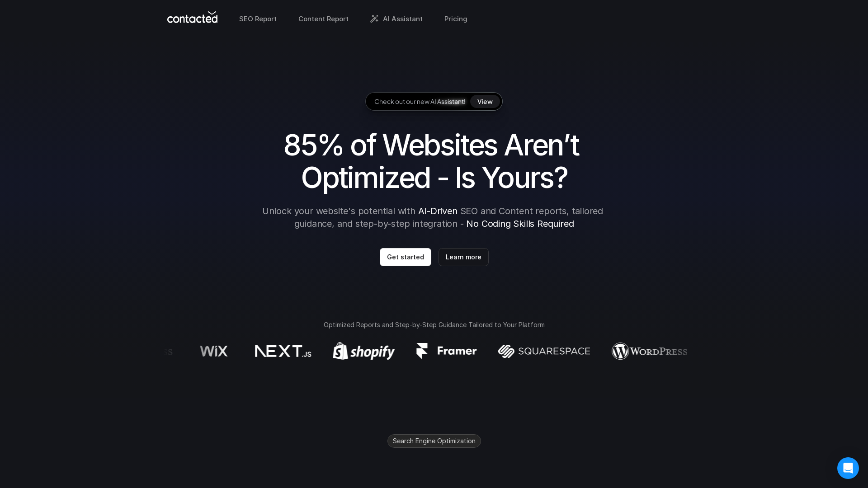Click the AI Assistant nav menu item
Image resolution: width=868 pixels, height=488 pixels.
396,19
